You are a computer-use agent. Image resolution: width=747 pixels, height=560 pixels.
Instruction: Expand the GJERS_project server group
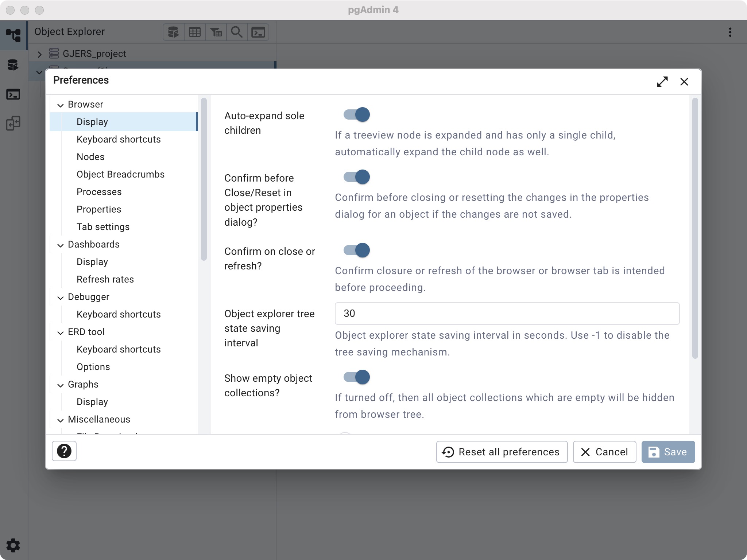tap(40, 54)
